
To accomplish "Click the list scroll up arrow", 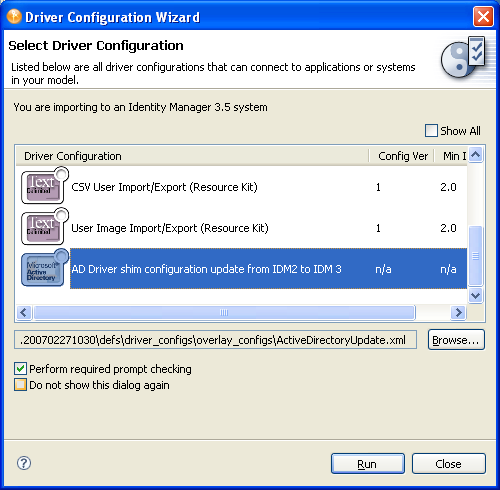I will tap(476, 155).
